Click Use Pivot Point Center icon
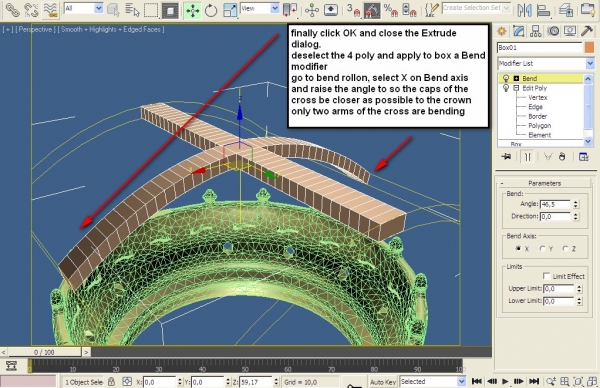This screenshot has height=388, width=600. tap(290, 10)
